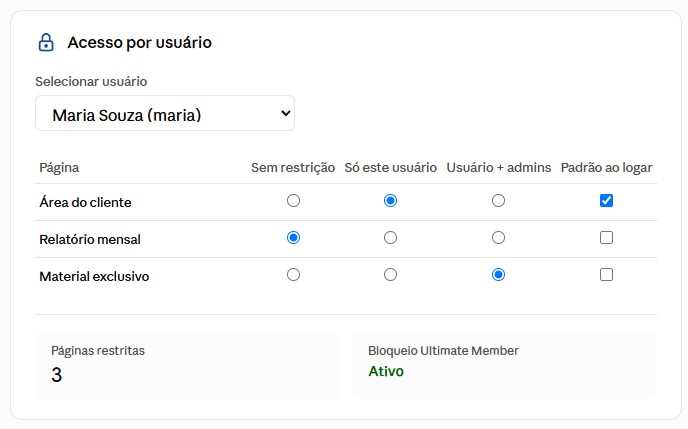Viewport: 688px width, 429px height.
Task: Click the Área do cliente page name
Action: click(x=85, y=202)
